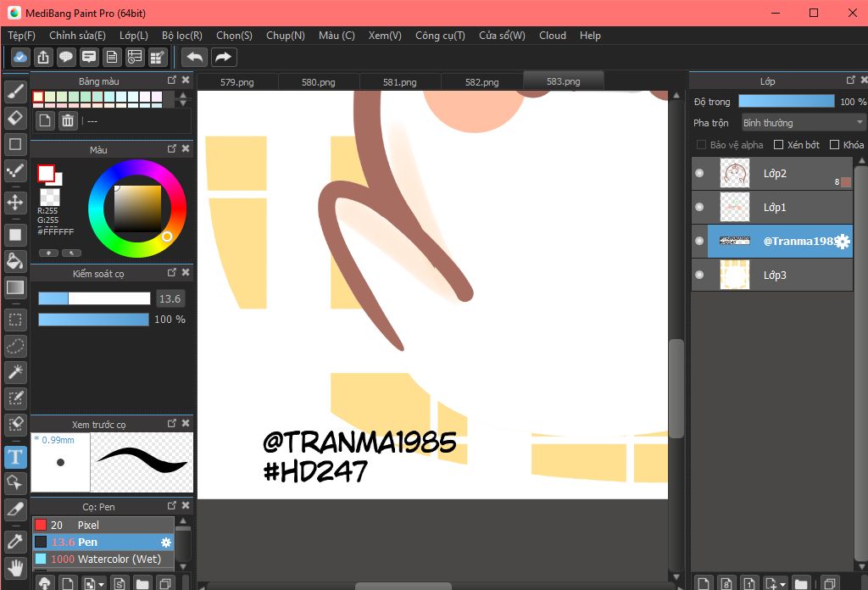Click the trash icon in Bảng màu panel

coord(68,120)
